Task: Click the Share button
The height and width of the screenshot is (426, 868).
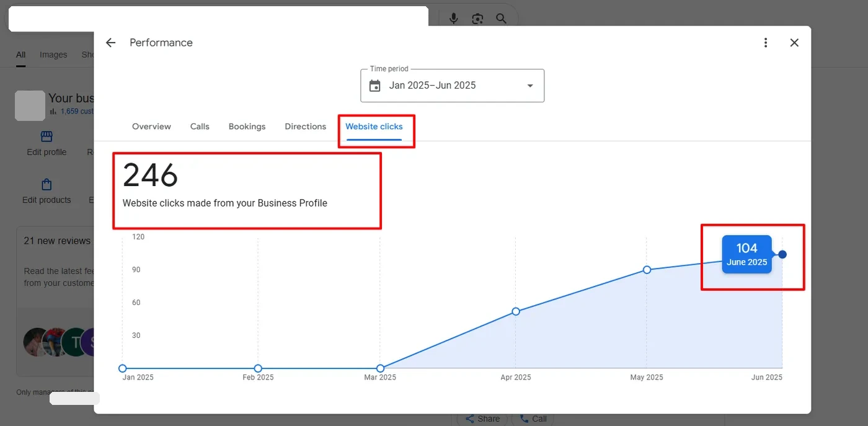Action: pos(482,419)
